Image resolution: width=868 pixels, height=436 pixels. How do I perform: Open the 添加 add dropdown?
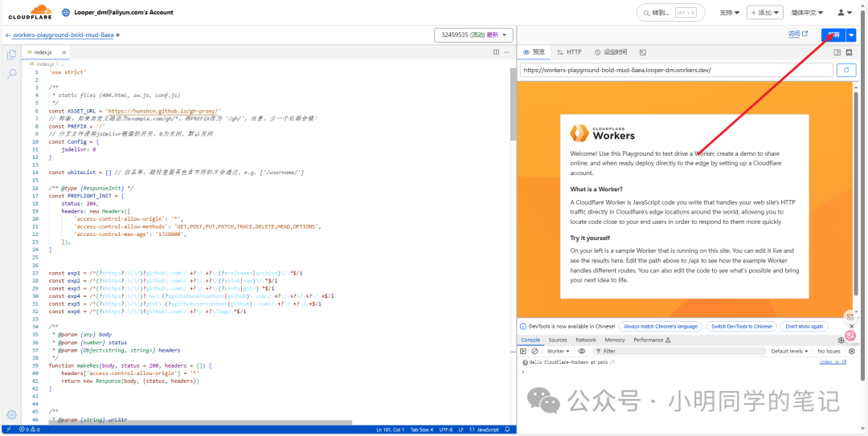click(765, 12)
